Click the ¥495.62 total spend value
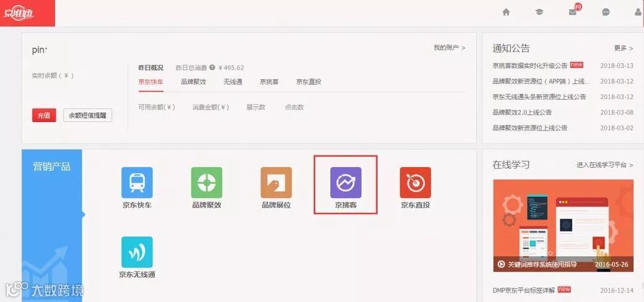644x302 pixels. [231, 67]
